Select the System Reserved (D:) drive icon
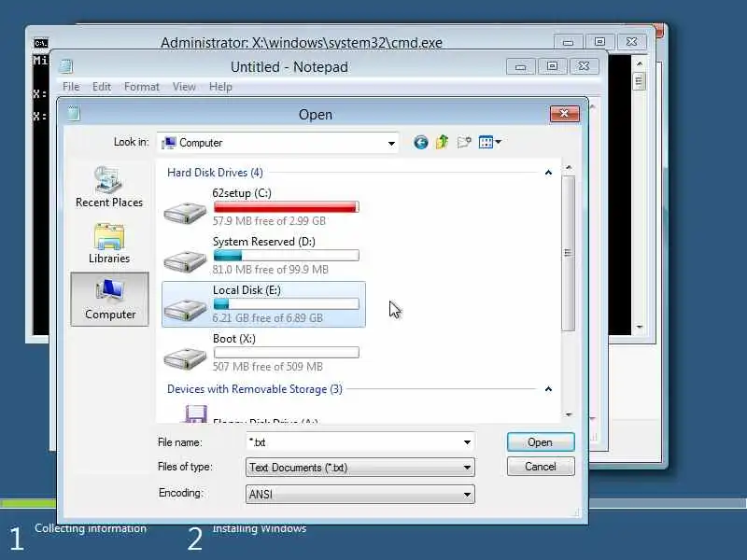This screenshot has width=747, height=560. 185,261
